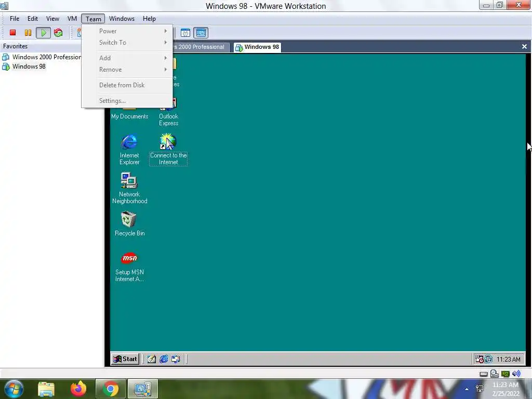Show hidden tray icons arrow
Viewport: 532px width, 399px height.
pyautogui.click(x=467, y=389)
